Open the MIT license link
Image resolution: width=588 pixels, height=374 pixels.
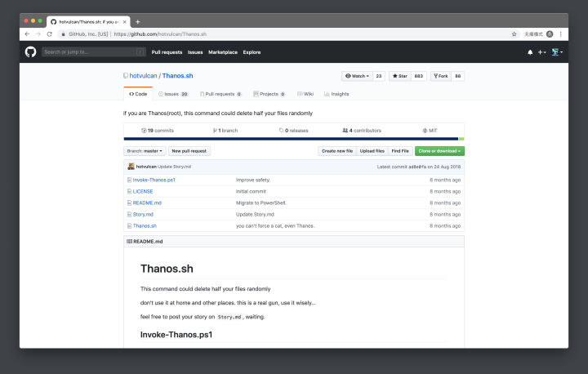click(430, 131)
